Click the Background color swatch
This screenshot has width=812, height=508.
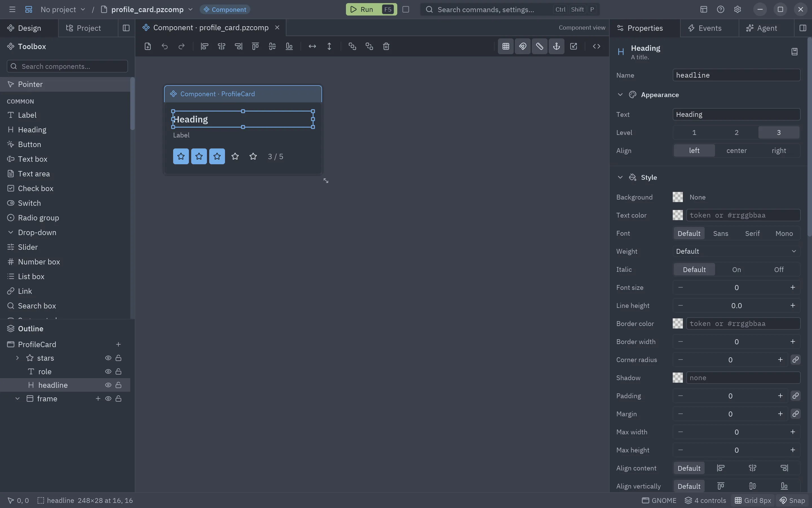click(678, 197)
